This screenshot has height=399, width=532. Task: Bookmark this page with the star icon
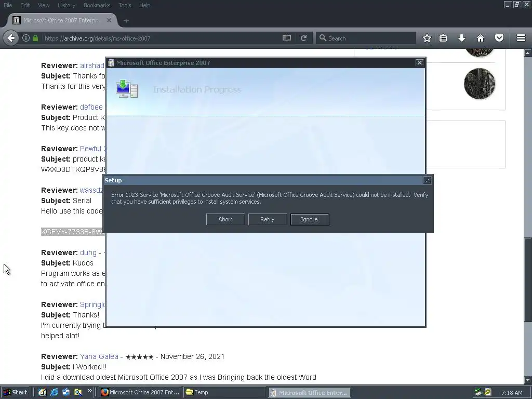(x=427, y=38)
